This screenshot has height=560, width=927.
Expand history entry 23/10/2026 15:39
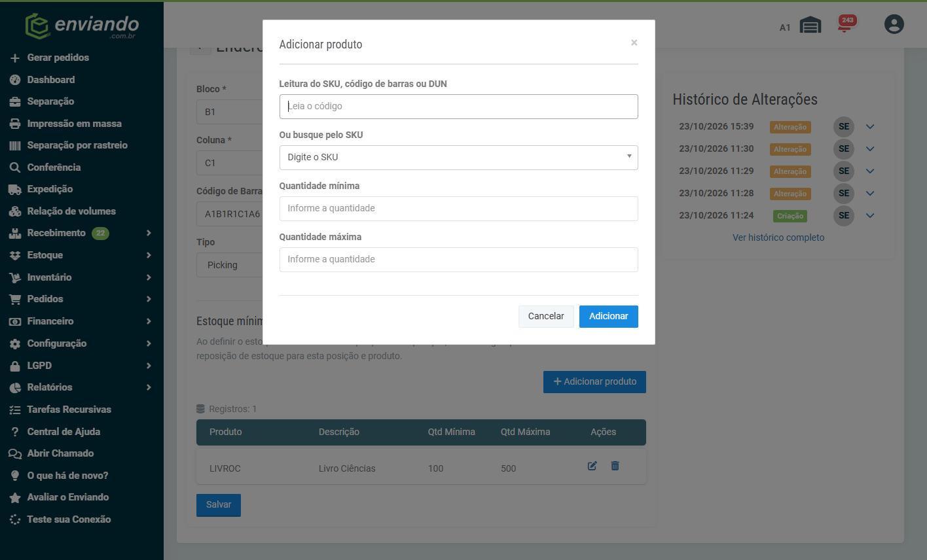pos(870,127)
